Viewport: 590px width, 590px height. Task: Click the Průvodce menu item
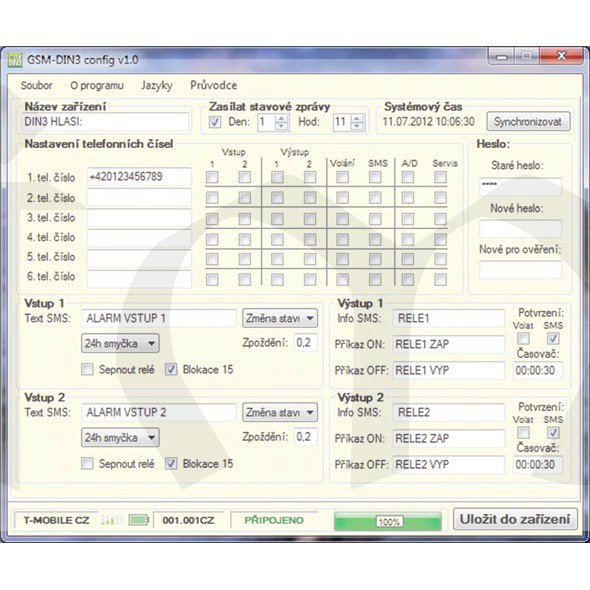click(x=214, y=85)
